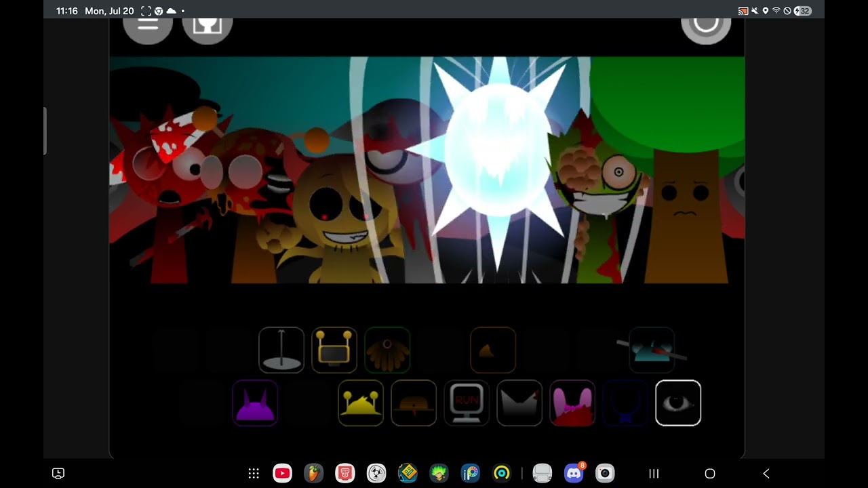Tap the back navigation button
This screenshot has width=868, height=488.
coord(766,474)
